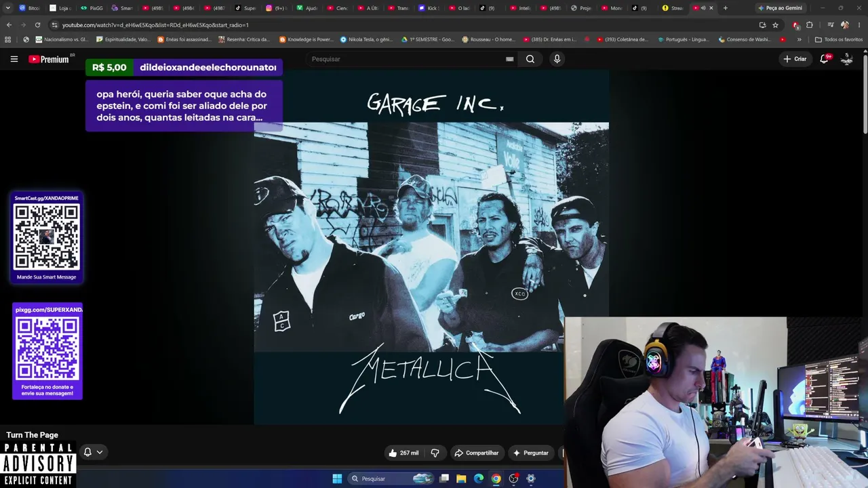Close the currently active browser tab
Image resolution: width=868 pixels, height=488 pixels.
(x=711, y=8)
